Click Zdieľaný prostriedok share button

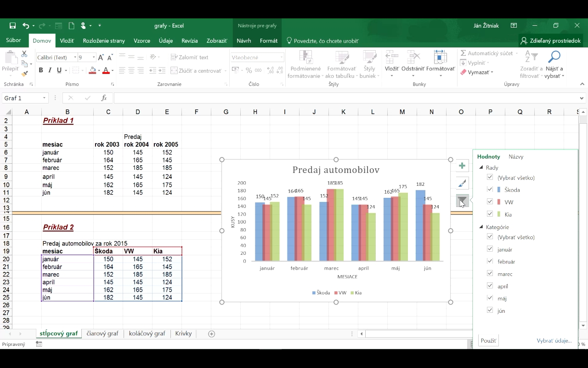coord(550,40)
